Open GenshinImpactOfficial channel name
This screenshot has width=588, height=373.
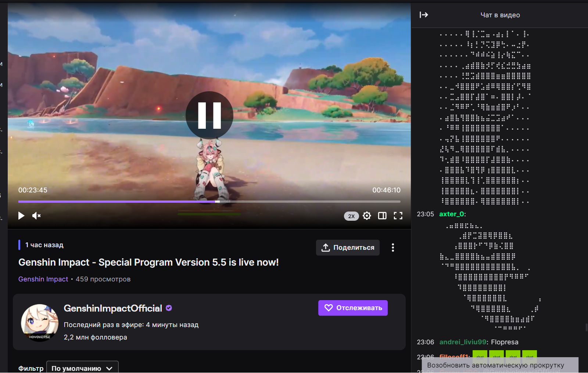[113, 308]
